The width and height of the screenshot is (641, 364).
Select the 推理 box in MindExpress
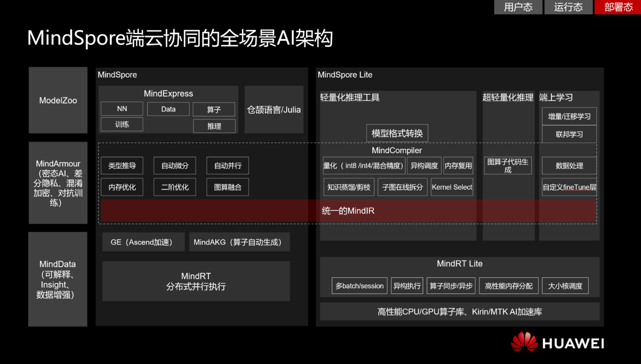pos(214,126)
